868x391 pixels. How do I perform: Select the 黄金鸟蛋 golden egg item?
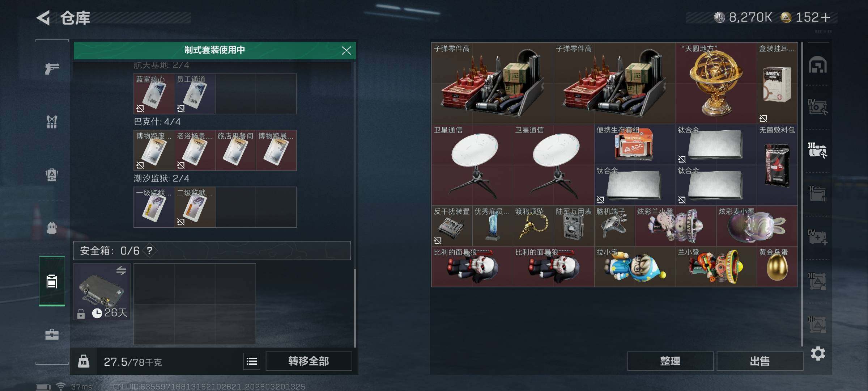click(x=777, y=266)
